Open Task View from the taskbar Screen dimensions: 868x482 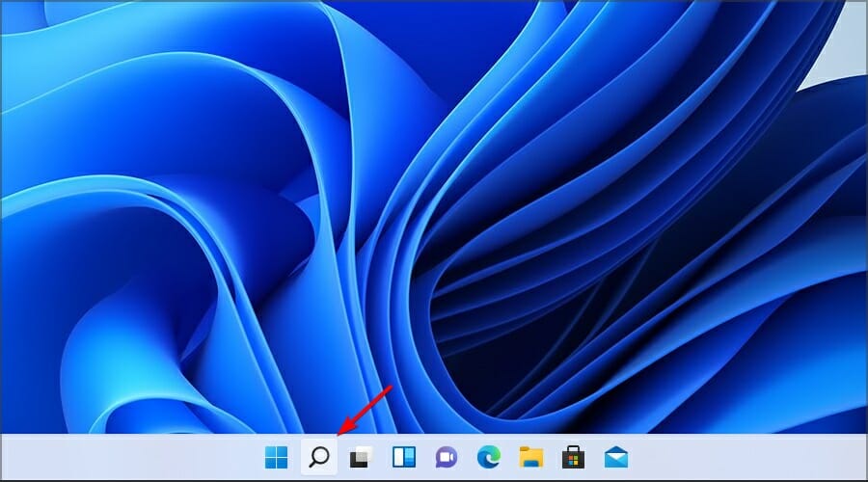[361, 457]
